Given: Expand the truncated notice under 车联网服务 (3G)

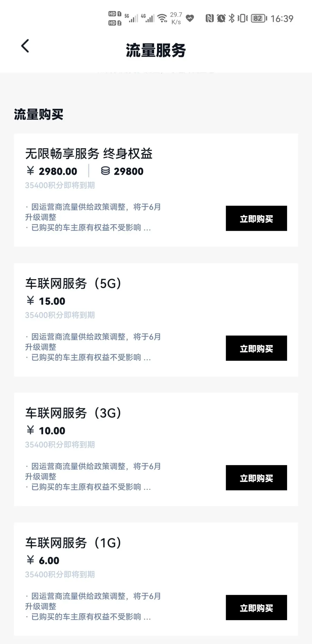Looking at the screenshot, I should point(147,487).
